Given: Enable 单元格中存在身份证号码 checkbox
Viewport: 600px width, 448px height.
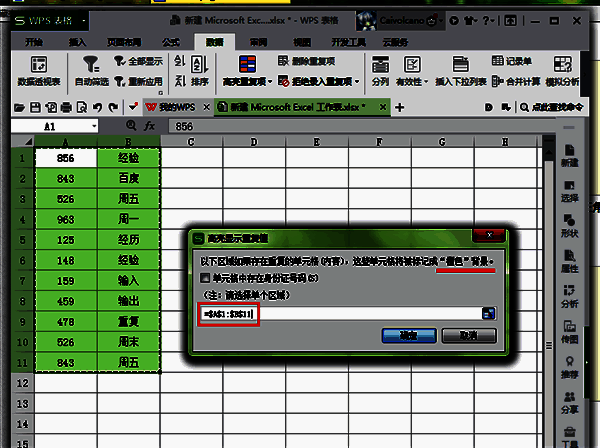Looking at the screenshot, I should coord(205,277).
